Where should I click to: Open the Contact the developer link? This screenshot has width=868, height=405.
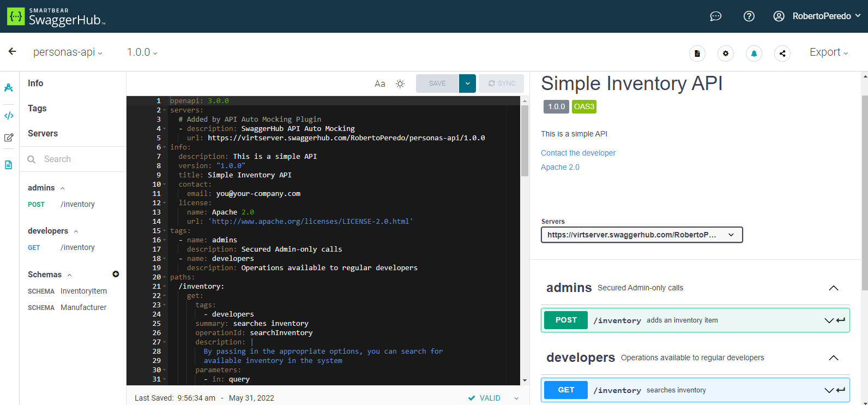point(578,153)
